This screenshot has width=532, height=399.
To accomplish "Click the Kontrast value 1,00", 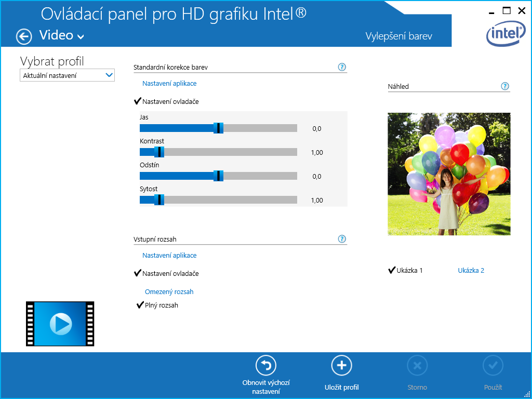I will click(x=317, y=153).
